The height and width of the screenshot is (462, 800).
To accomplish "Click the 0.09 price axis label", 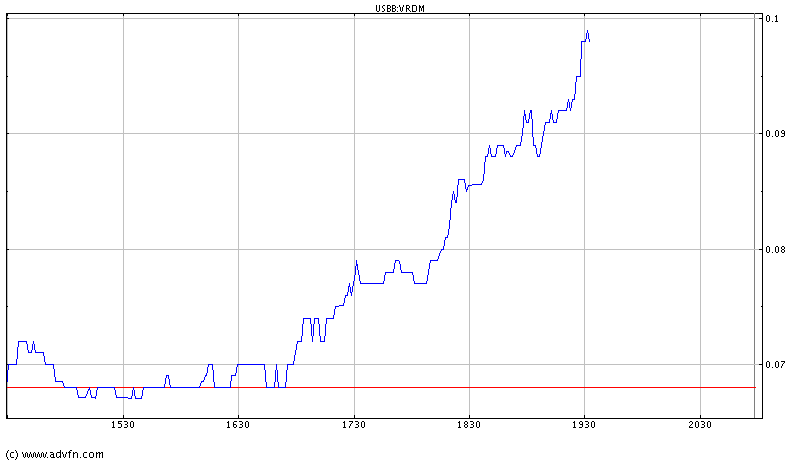I will 775,134.
